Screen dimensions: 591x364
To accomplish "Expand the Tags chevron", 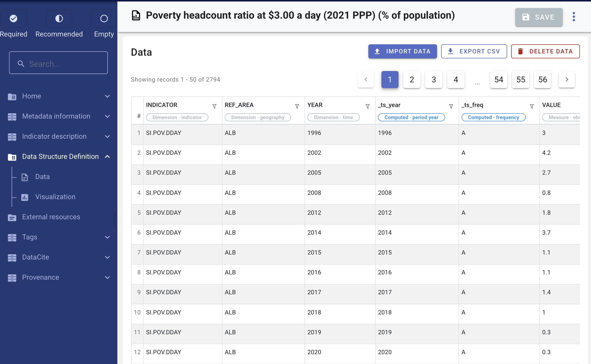I will tap(107, 237).
